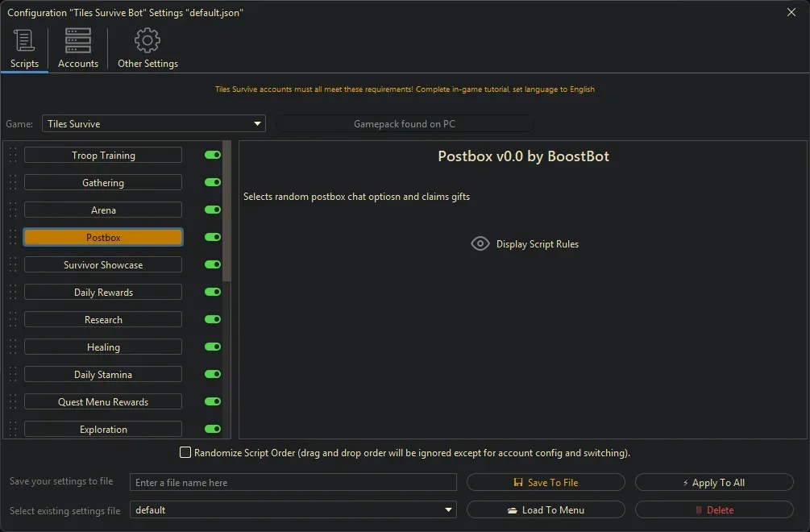This screenshot has height=532, width=810.
Task: Click the eye icon beside Display Script Rules
Action: [x=480, y=244]
